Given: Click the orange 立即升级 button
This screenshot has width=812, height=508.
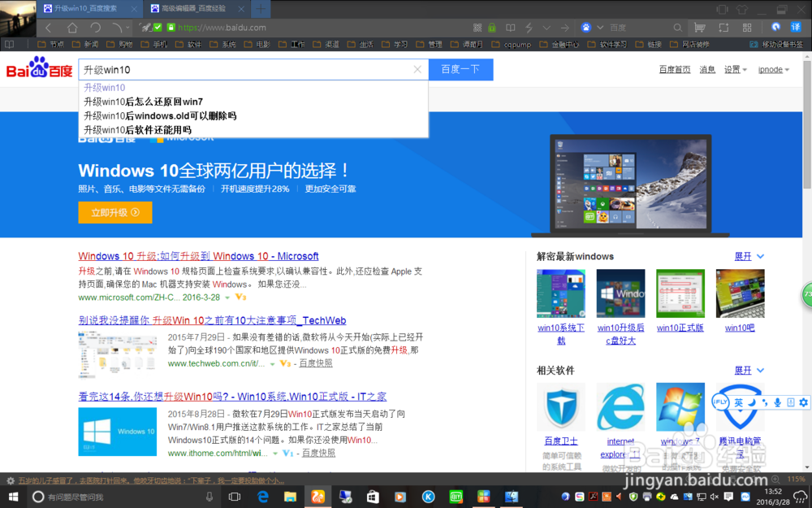Looking at the screenshot, I should (x=115, y=212).
